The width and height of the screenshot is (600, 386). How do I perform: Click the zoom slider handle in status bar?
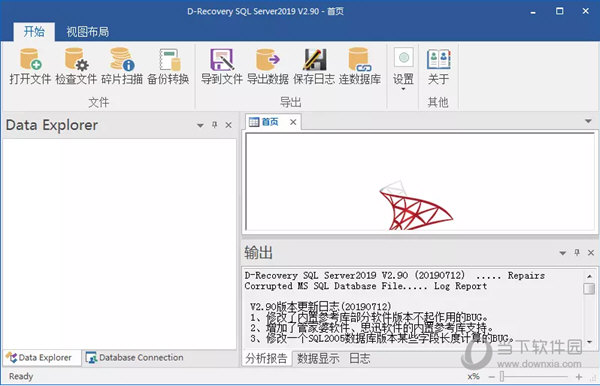(x=502, y=377)
